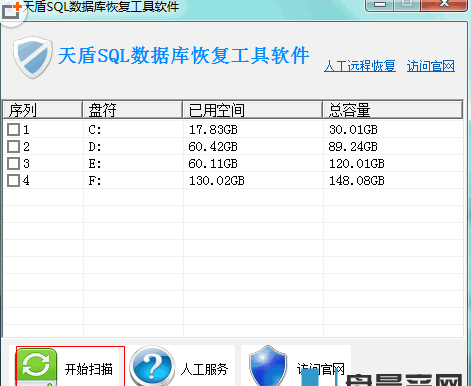Image resolution: width=471 pixels, height=386 pixels.
Task: Select the D: drive letter cell
Action: click(x=95, y=147)
